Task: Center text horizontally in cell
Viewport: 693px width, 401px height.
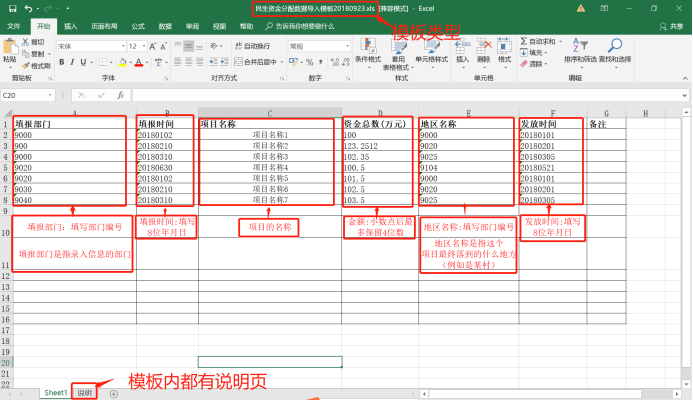Action: point(189,62)
